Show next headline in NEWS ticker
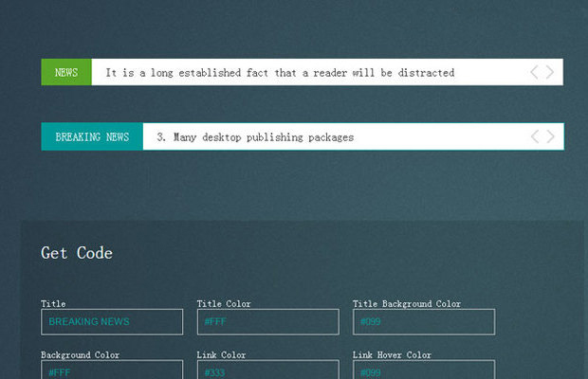Screen dimensions: 588x379 (550, 72)
